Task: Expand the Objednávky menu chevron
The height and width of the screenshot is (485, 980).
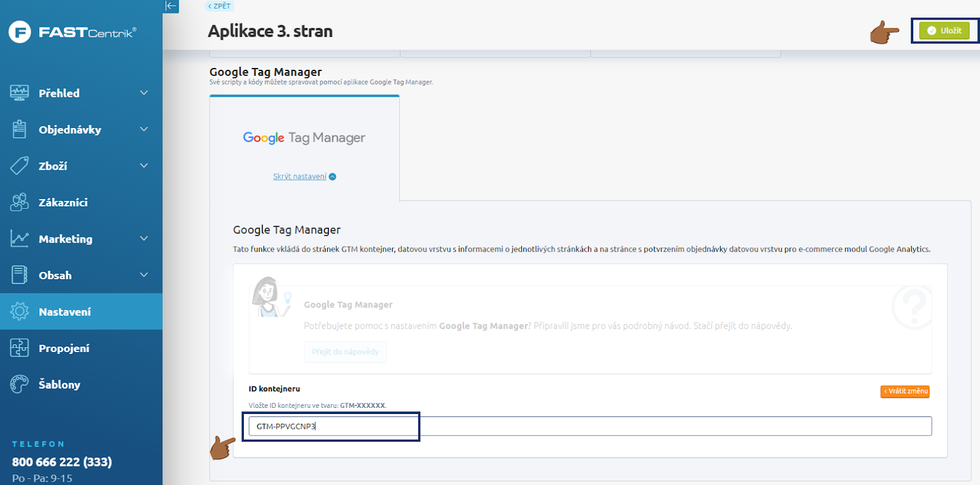Action: click(x=144, y=129)
